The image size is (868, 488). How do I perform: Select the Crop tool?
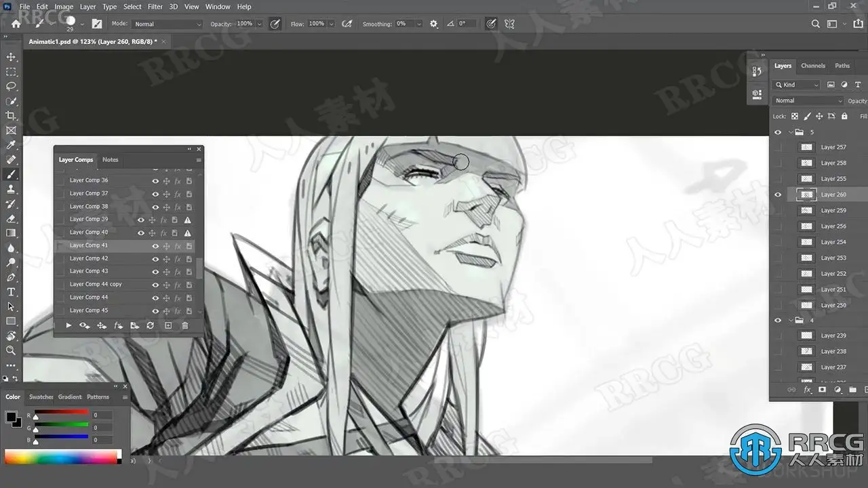coord(11,116)
